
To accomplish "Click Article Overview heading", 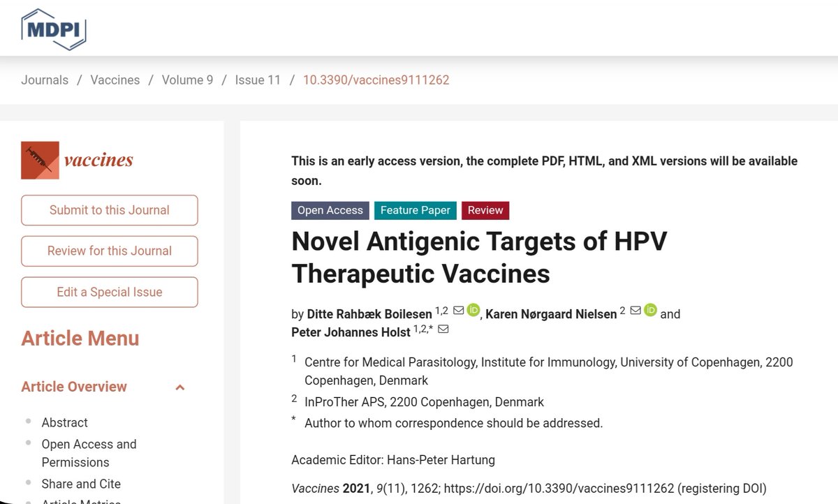I will (74, 387).
